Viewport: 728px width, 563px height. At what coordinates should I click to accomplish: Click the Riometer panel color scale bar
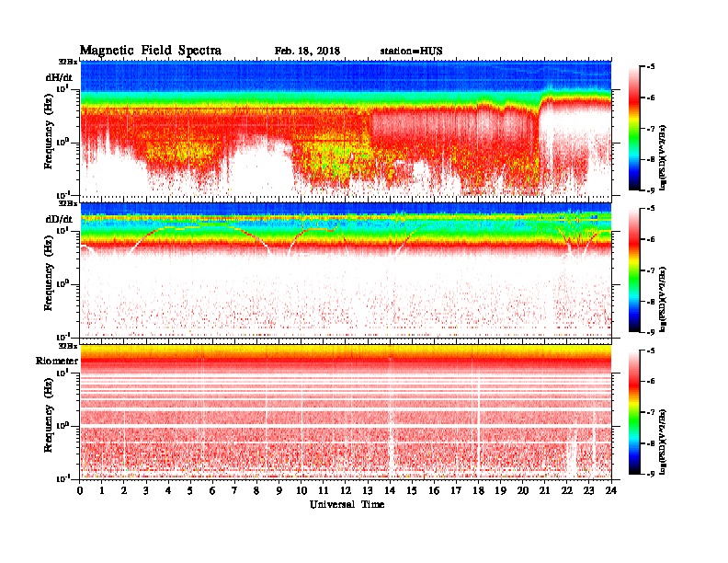pos(634,412)
